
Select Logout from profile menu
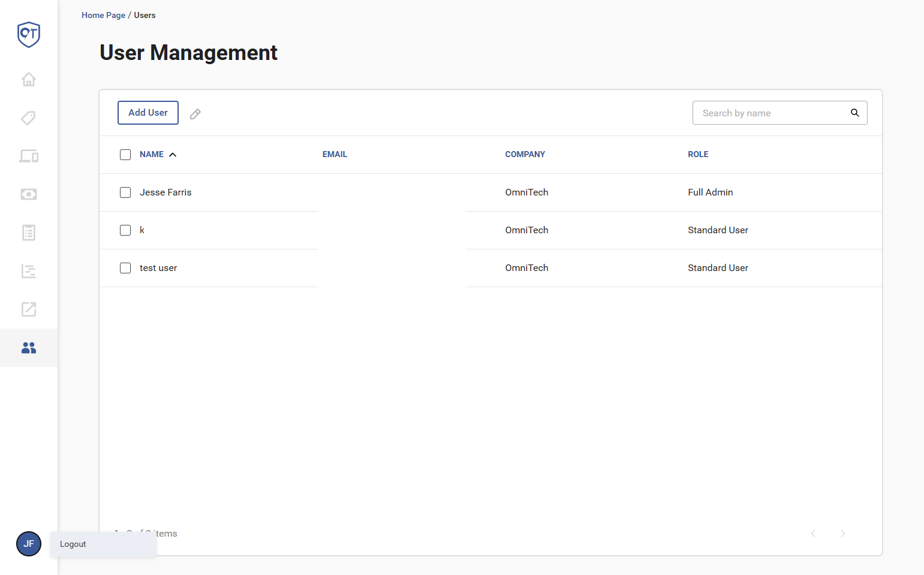[103, 544]
